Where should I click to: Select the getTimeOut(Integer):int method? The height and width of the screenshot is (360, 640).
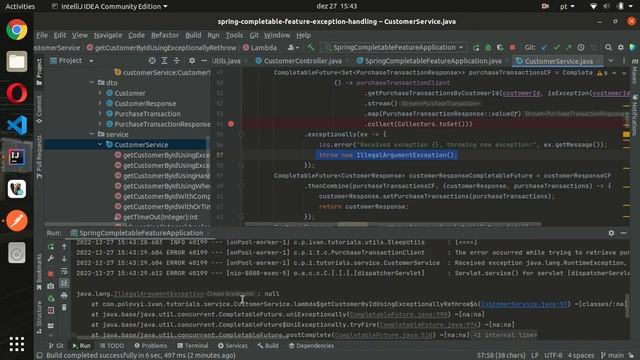click(x=160, y=217)
